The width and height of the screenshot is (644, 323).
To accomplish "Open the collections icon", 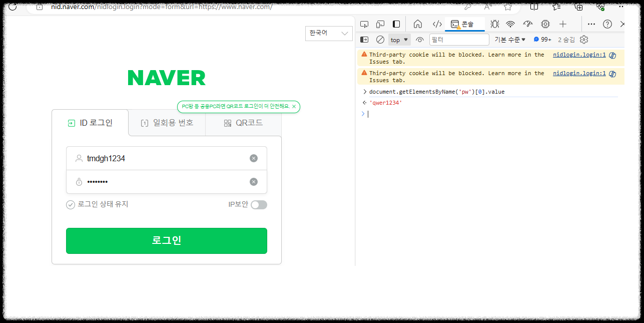I will point(578,7).
